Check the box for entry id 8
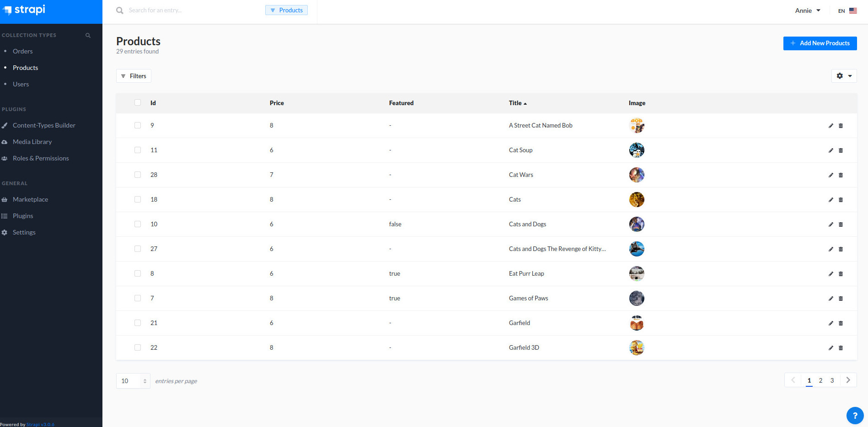Image resolution: width=868 pixels, height=427 pixels. point(138,273)
